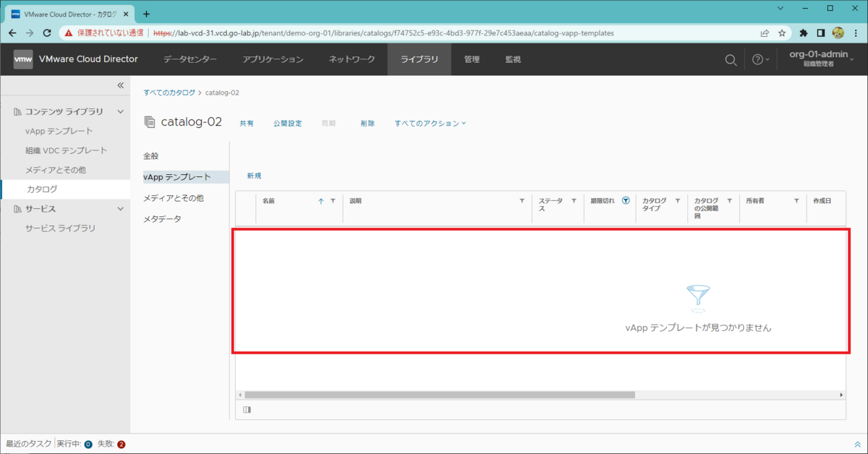This screenshot has height=454, width=868.
Task: Collapse the コンテンツ ライブラリ section
Action: (x=121, y=112)
